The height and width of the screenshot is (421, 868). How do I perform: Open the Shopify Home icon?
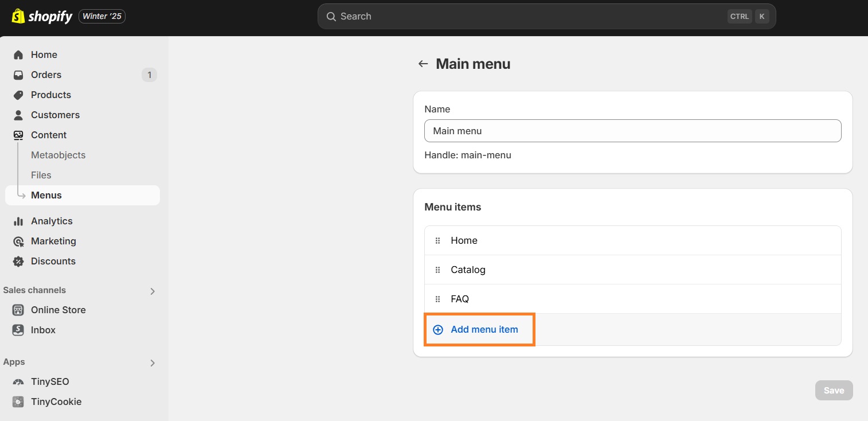point(19,54)
